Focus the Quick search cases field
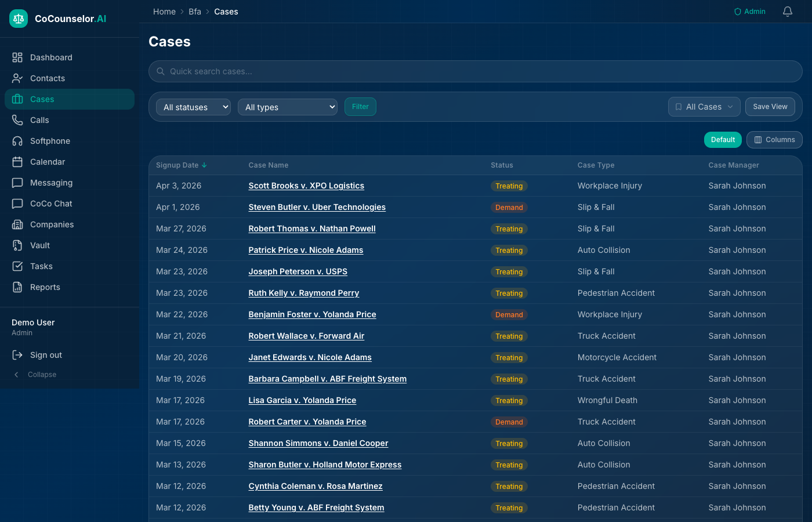812x522 pixels. coord(476,71)
